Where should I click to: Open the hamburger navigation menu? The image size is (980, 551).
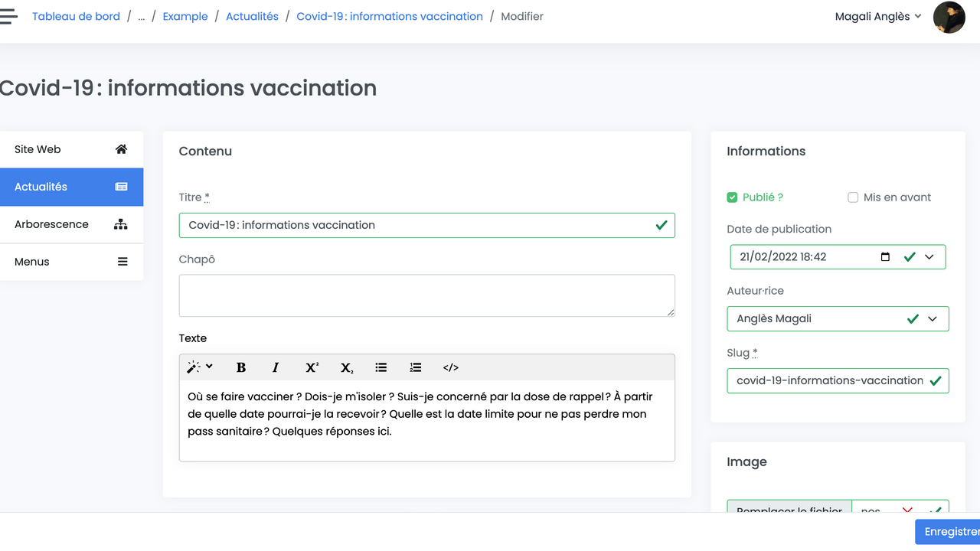[8, 17]
